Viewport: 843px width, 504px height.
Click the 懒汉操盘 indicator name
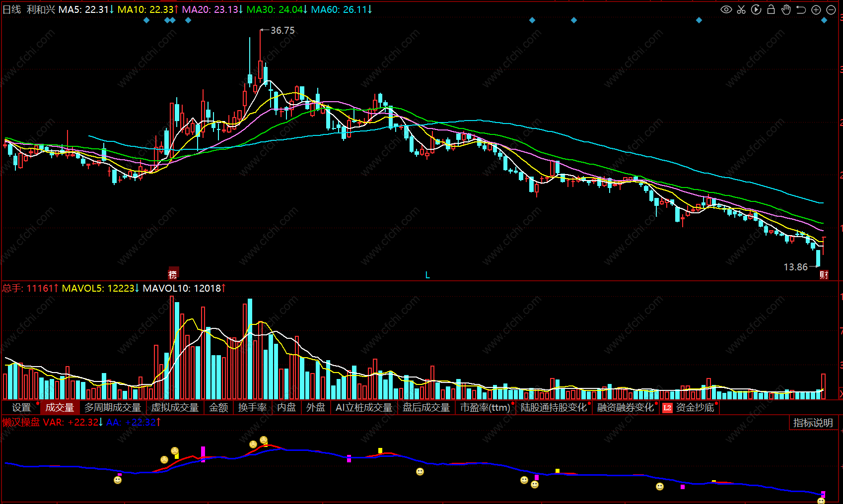click(21, 422)
